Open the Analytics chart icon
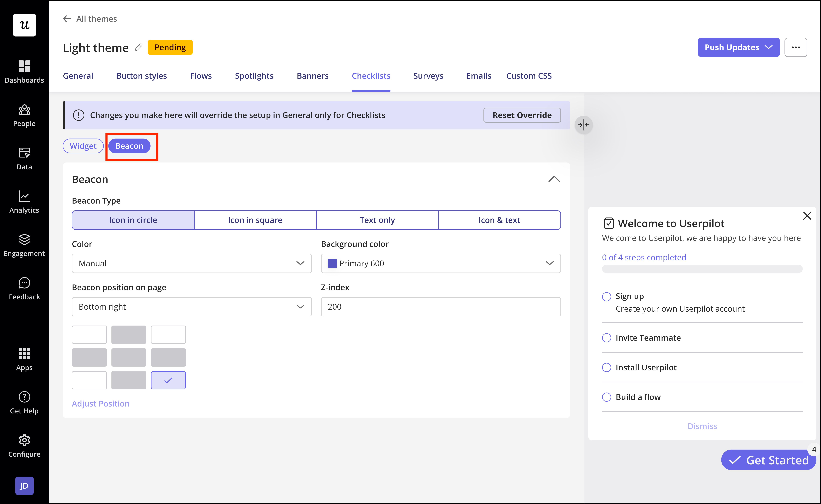Screen dimensions: 821x504 [x=24, y=196]
